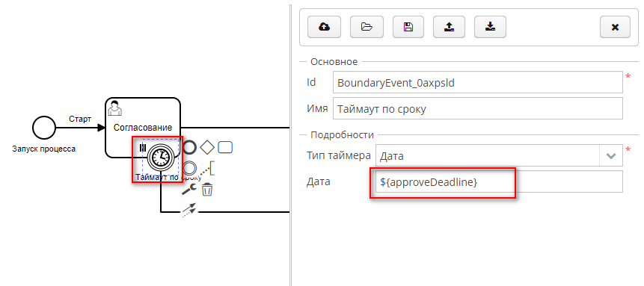Click the Подробности section header
This screenshot has width=644, height=286.
342,134
